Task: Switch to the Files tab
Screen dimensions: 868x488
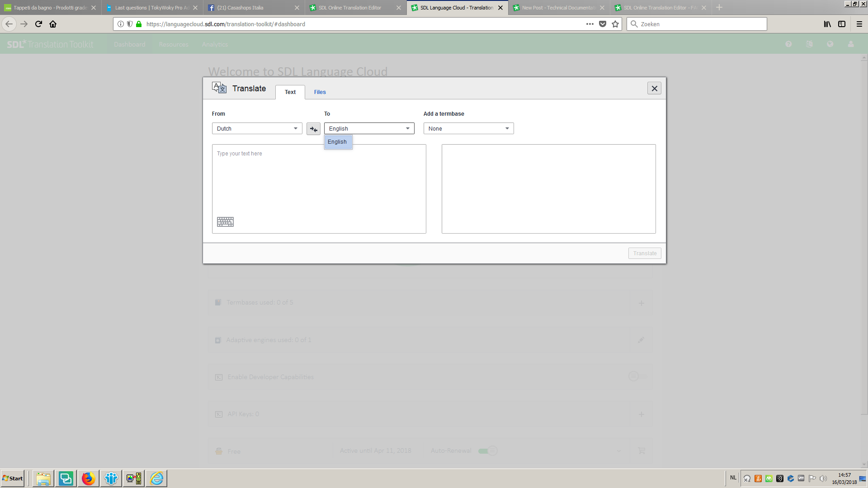Action: 320,92
